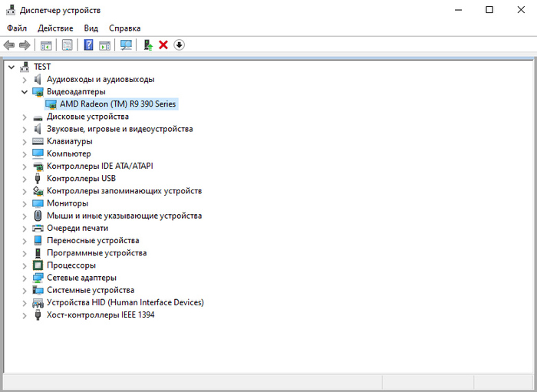
Task: Expand the Аудиовходы и аудиовыходы node
Action: tap(25, 79)
